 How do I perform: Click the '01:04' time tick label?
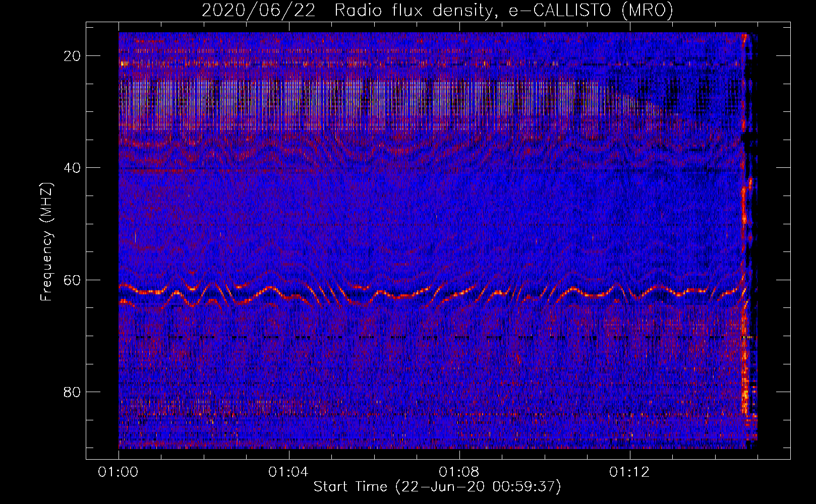(288, 472)
